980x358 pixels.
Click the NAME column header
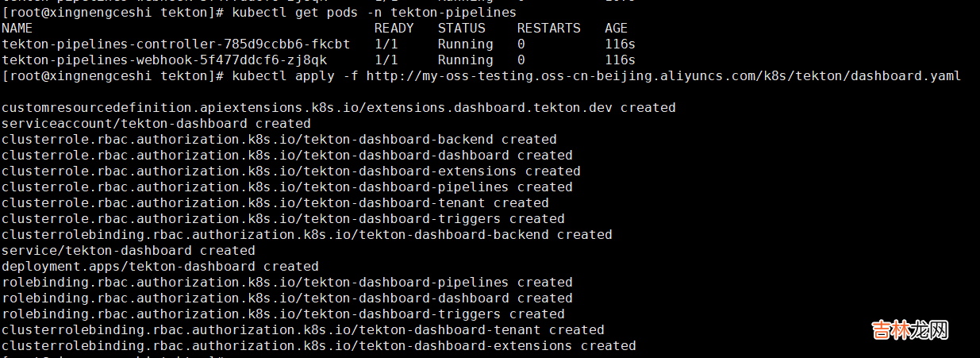(x=17, y=29)
